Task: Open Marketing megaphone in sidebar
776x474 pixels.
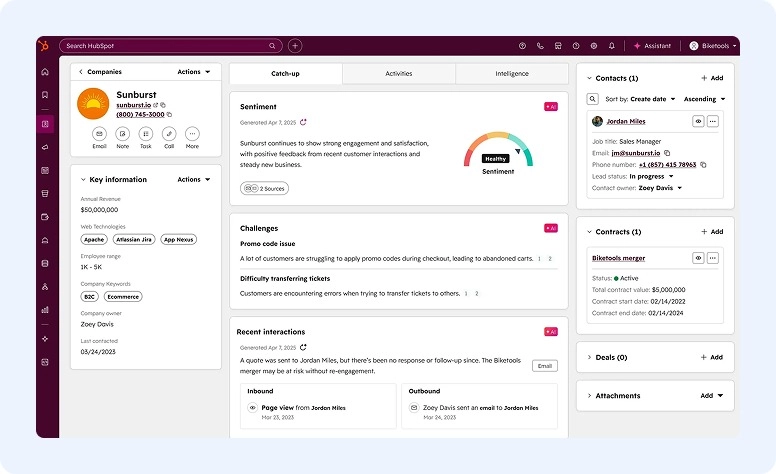Action: 45,147
